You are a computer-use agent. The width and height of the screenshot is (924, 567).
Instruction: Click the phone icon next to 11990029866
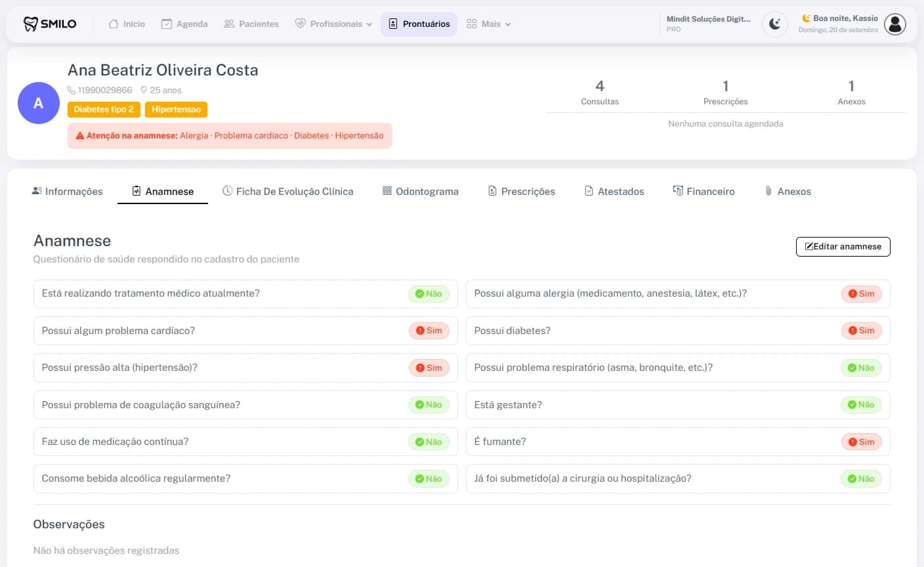[72, 90]
